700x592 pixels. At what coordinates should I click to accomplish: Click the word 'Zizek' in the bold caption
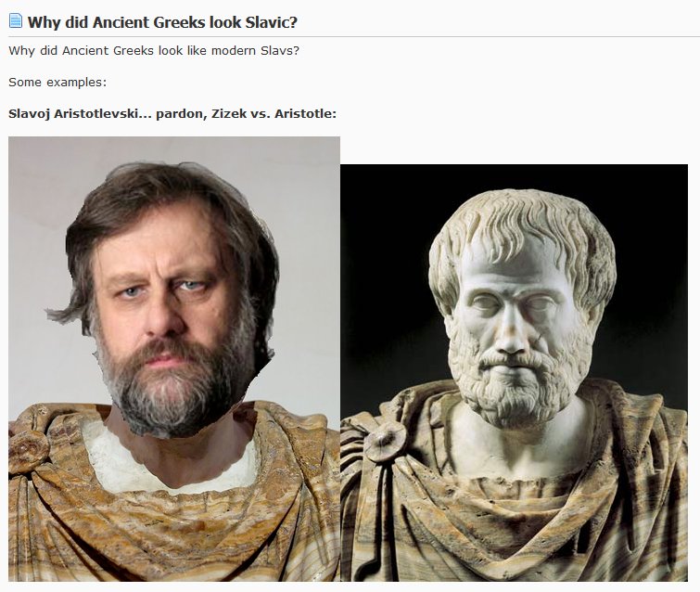click(229, 113)
